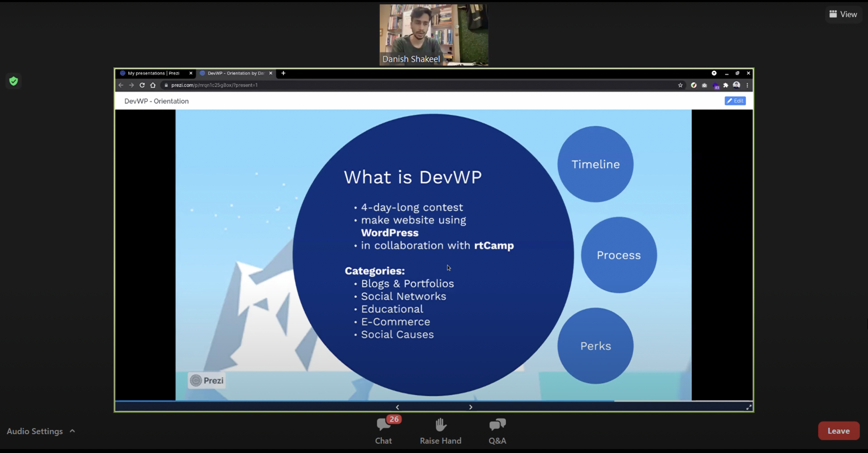This screenshot has height=453, width=868.
Task: Go to the next Prezi slide
Action: [x=471, y=407]
